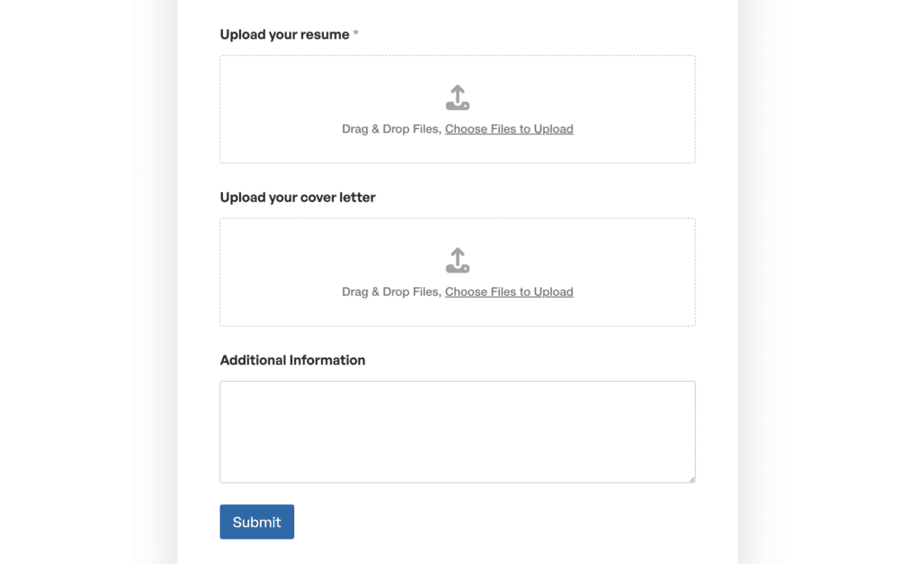This screenshot has width=924, height=564.
Task: Open Choose Files to Upload for resume
Action: [x=509, y=129]
